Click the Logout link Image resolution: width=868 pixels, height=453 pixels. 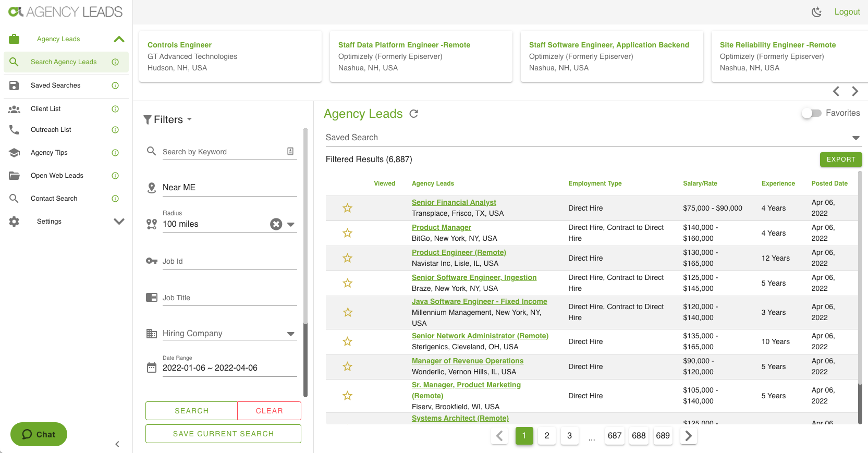(x=847, y=12)
